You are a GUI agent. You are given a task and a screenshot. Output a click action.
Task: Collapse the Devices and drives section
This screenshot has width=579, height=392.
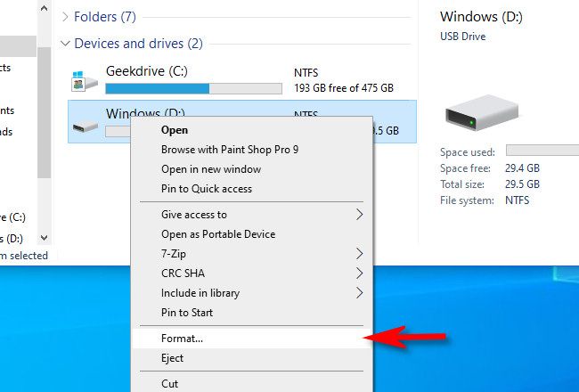click(65, 44)
